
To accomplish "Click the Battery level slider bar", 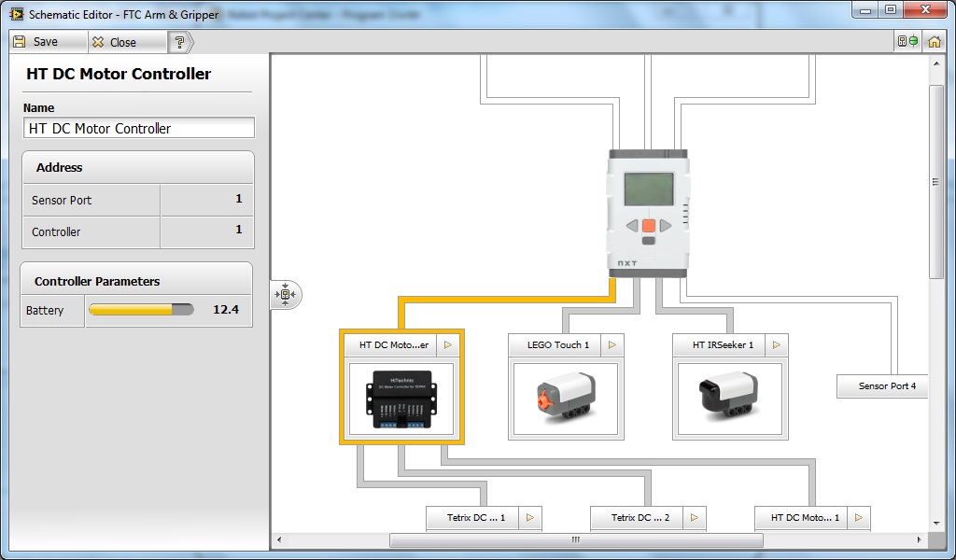I will tap(140, 310).
